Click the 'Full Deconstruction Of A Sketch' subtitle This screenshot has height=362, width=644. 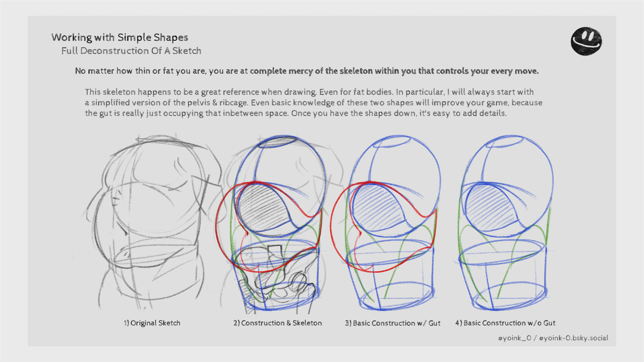[131, 51]
